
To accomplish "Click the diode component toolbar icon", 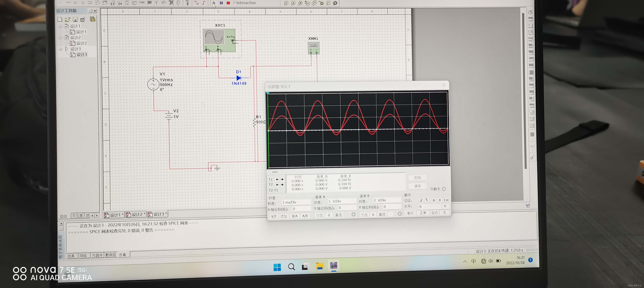I will tap(76, 3).
